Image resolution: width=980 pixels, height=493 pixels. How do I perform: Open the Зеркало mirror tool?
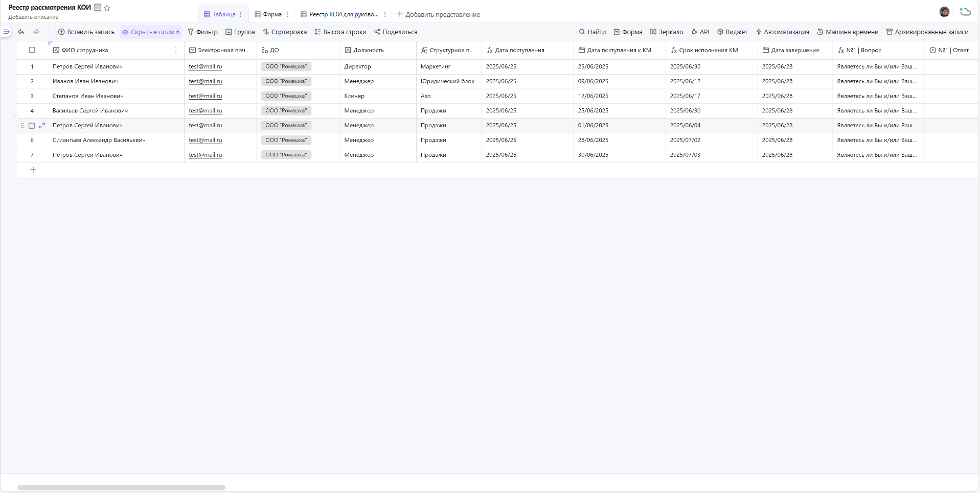coord(667,32)
